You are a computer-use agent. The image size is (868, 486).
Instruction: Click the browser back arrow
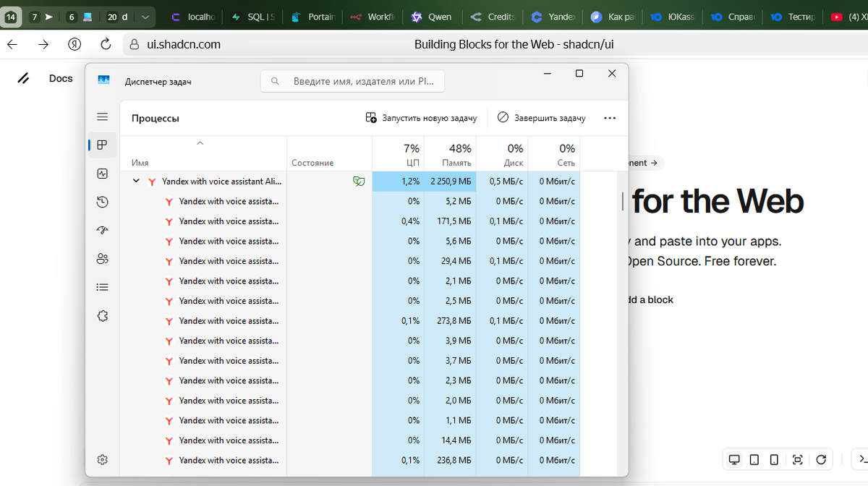[x=12, y=44]
